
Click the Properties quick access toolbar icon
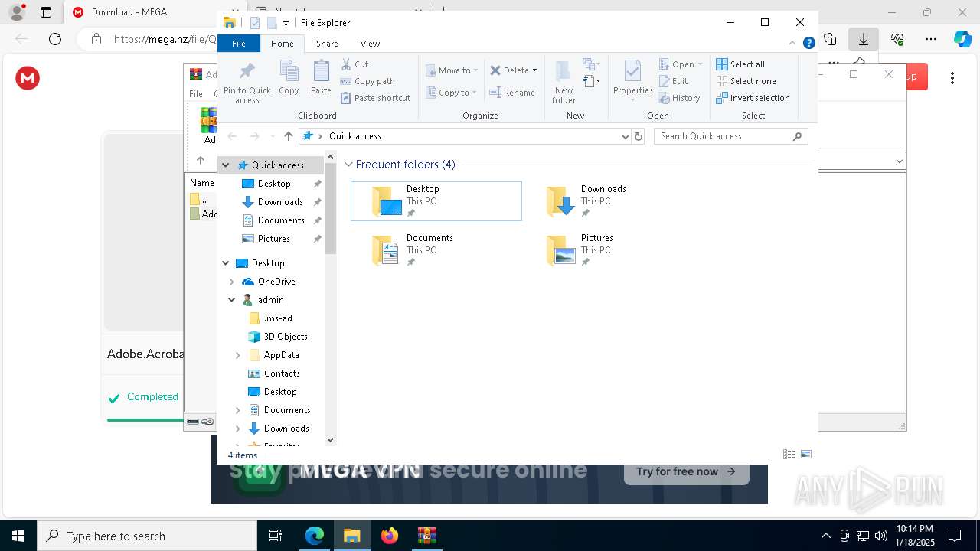tap(255, 23)
